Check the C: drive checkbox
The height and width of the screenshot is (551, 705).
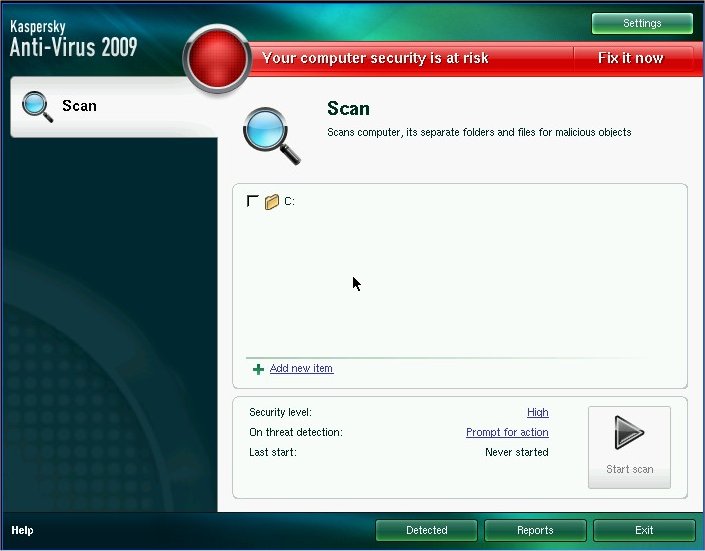[253, 201]
